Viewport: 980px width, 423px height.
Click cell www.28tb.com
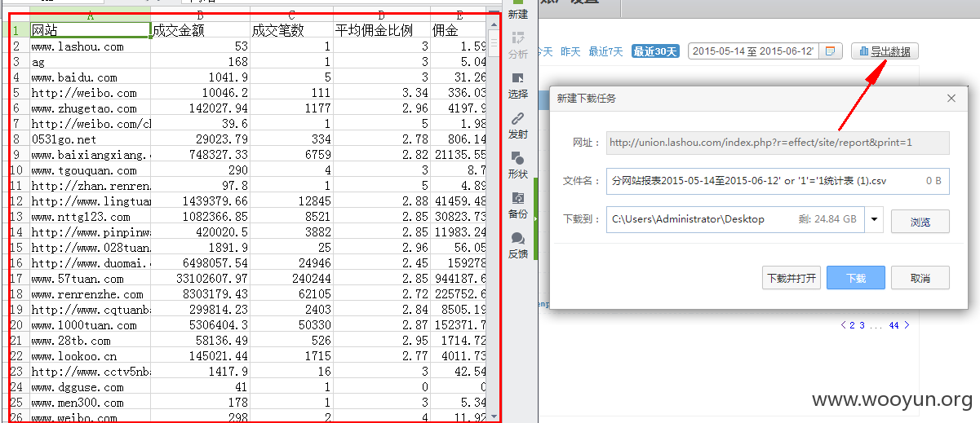pyautogui.click(x=90, y=341)
